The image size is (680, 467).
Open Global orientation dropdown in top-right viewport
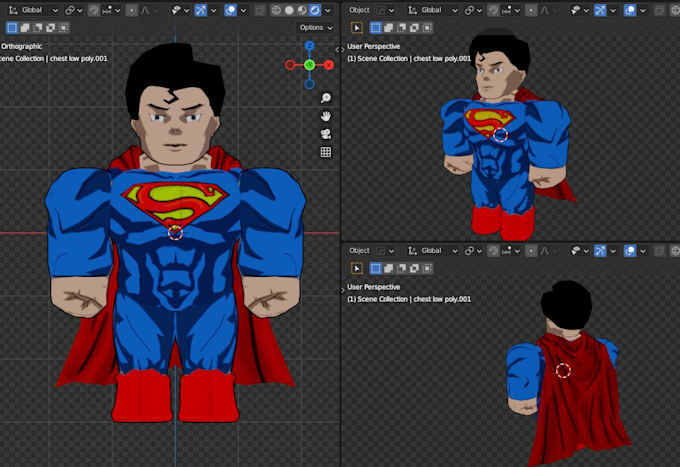point(433,10)
